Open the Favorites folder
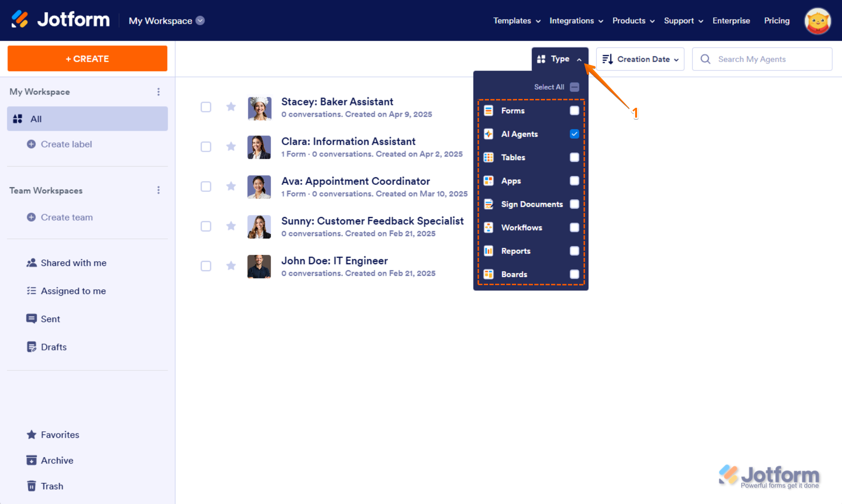The height and width of the screenshot is (504, 842). pyautogui.click(x=53, y=434)
